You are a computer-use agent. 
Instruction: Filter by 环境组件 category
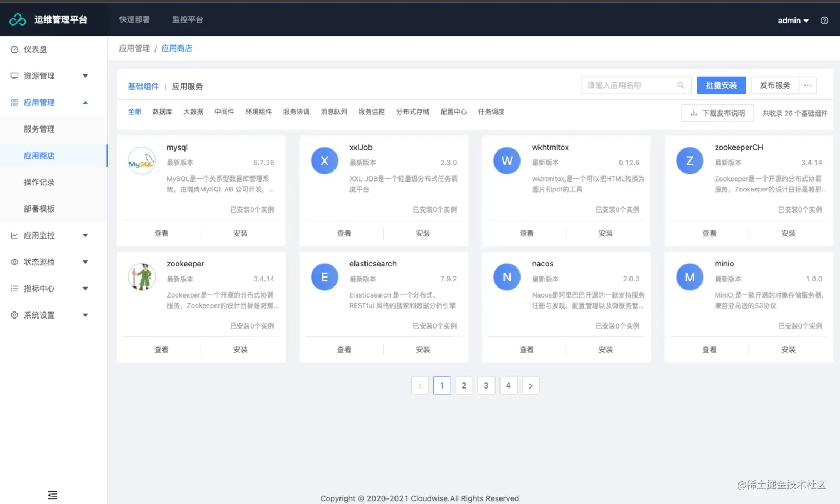click(259, 112)
